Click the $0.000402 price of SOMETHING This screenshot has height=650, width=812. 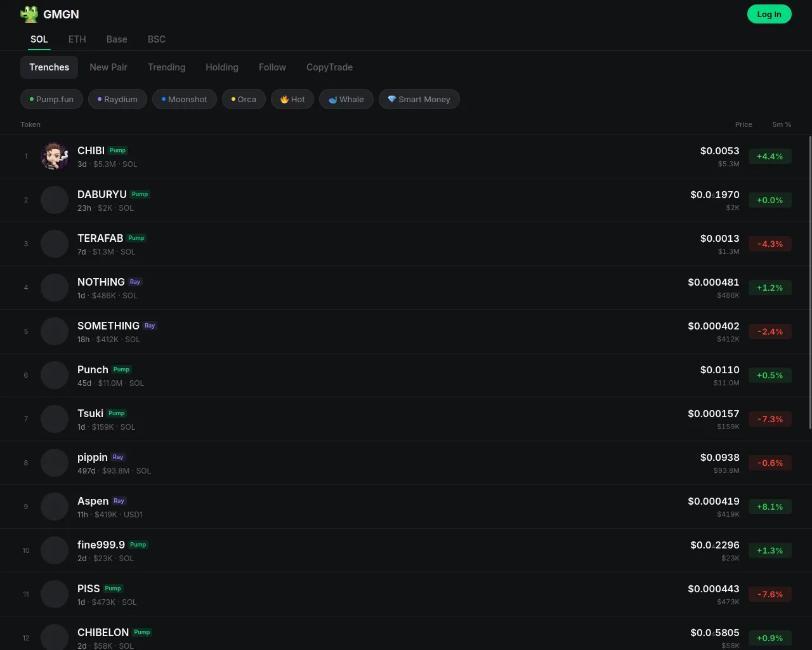click(x=714, y=326)
